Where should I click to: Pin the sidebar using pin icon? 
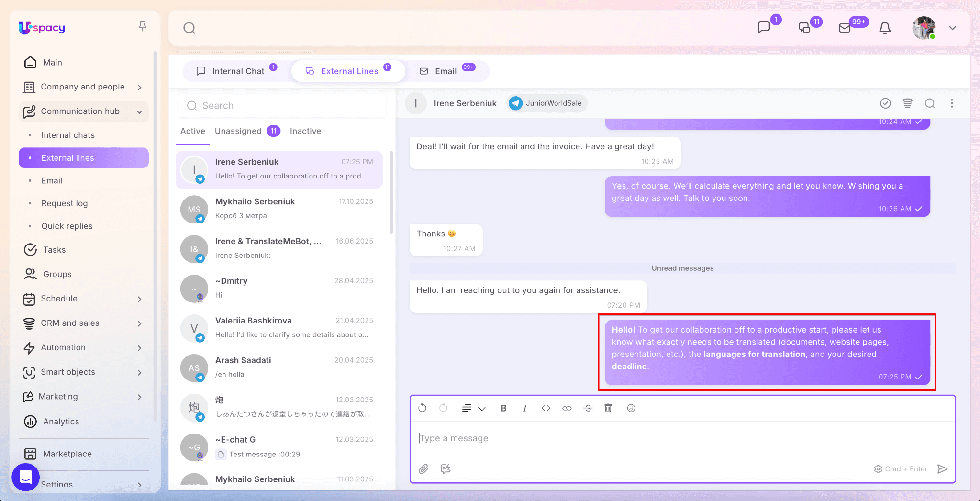(142, 26)
